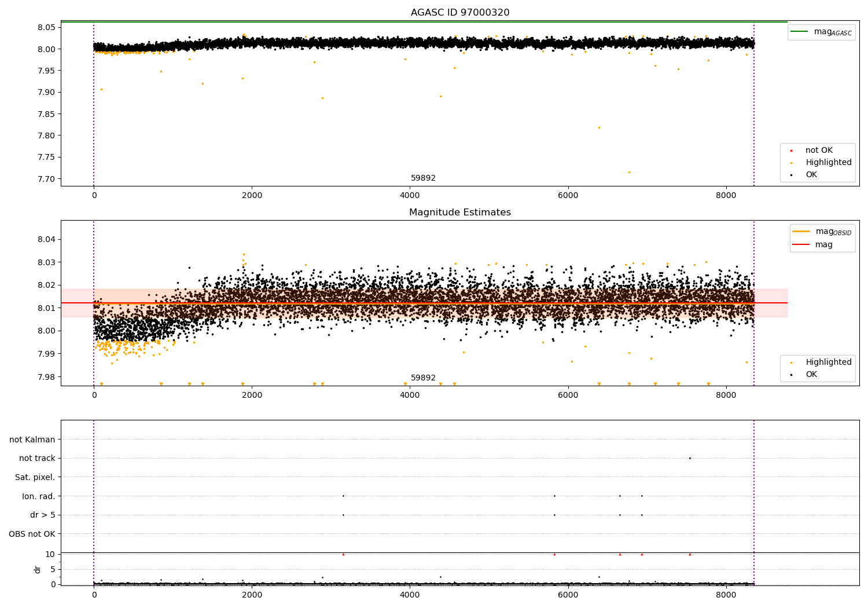The image size is (868, 608).
Task: Click the red 'mag' legend entry
Action: click(812, 244)
